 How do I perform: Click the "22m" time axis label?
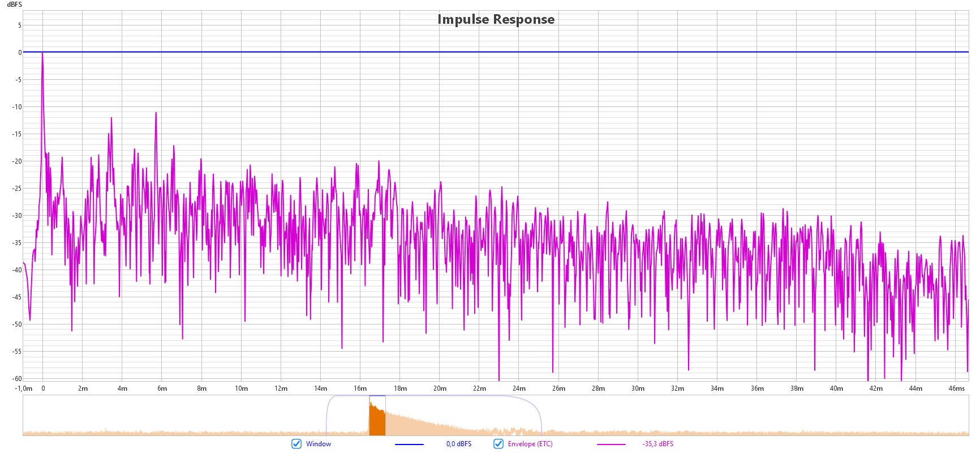479,388
